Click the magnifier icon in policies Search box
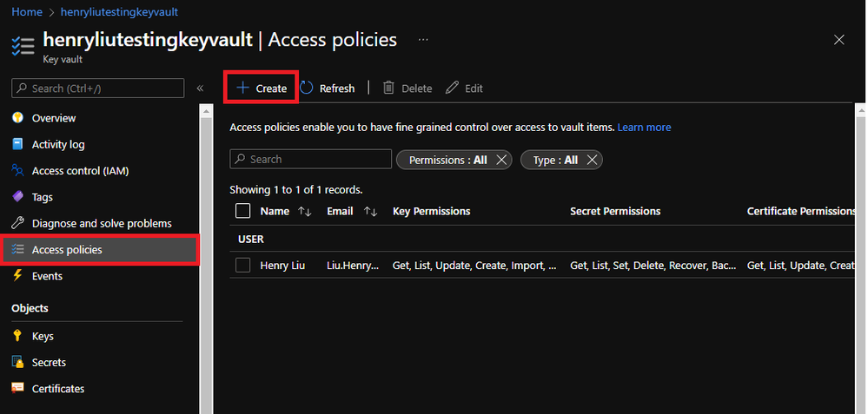The height and width of the screenshot is (414, 868). (241, 159)
